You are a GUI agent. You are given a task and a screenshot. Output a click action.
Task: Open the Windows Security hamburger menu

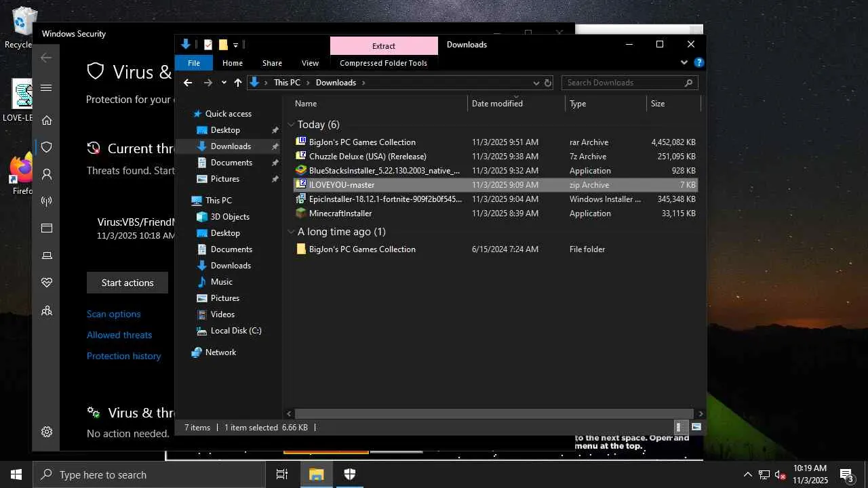tap(46, 88)
